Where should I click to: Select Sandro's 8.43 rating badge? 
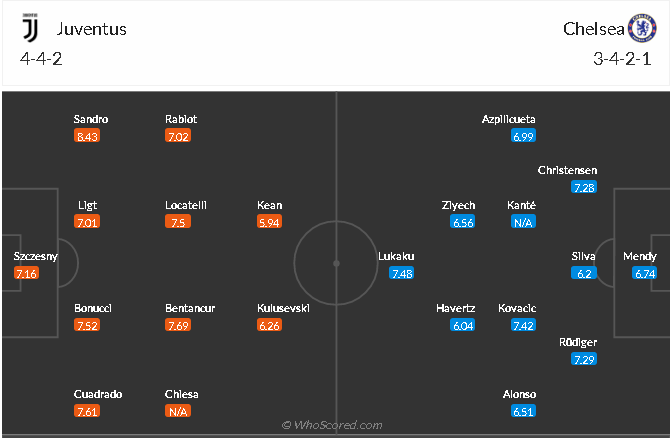87,136
